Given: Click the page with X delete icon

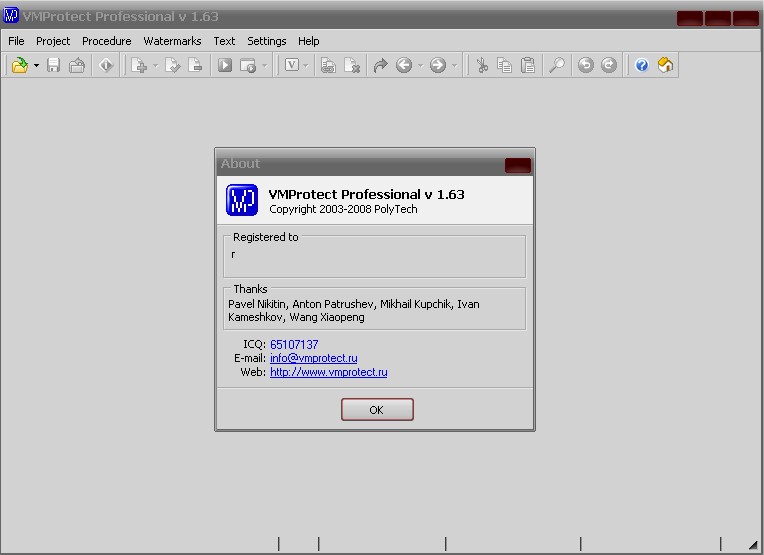Looking at the screenshot, I should 351,65.
